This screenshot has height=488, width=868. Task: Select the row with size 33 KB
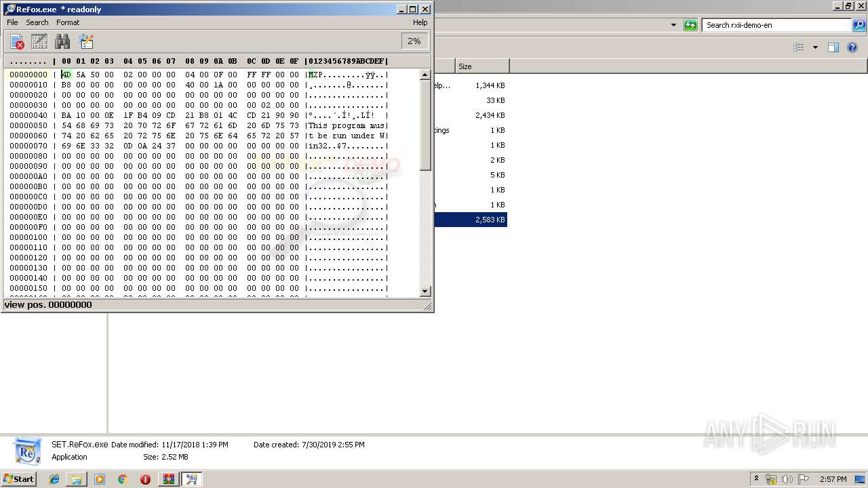point(471,100)
